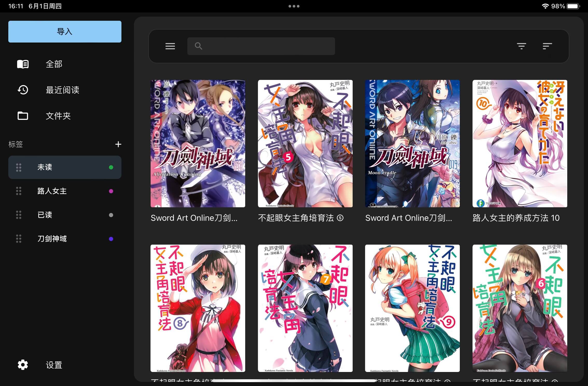This screenshot has width=588, height=386.
Task: Click the open-book icon for all books
Action: pos(23,64)
